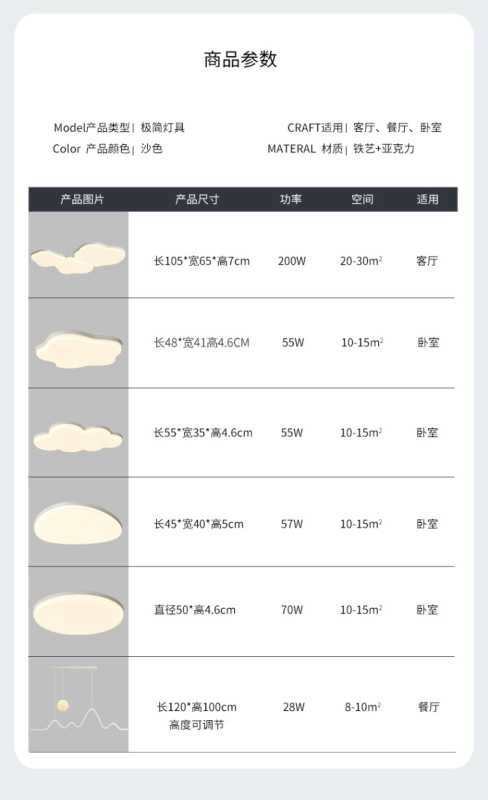The width and height of the screenshot is (488, 800).
Task: Click the 餐厅 label in last row
Action: pyautogui.click(x=429, y=707)
